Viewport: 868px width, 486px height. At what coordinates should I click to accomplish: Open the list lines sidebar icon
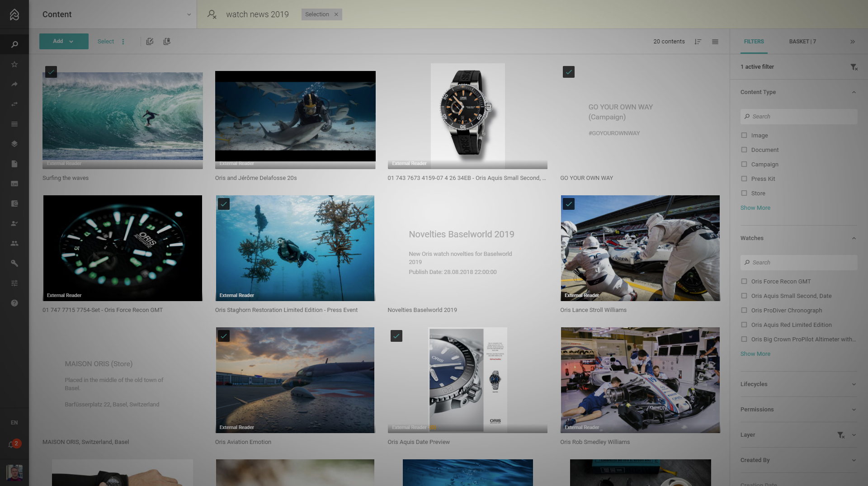click(x=14, y=124)
